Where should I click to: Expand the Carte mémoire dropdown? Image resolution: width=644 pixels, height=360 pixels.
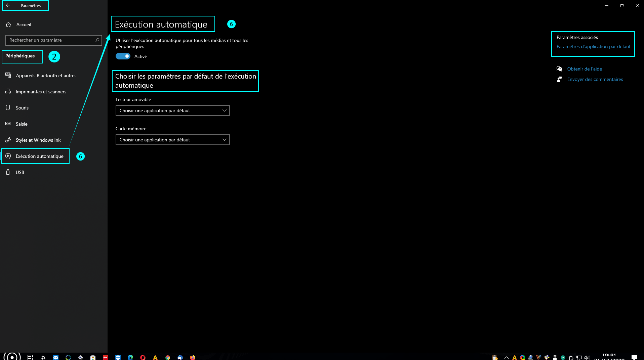pos(172,140)
